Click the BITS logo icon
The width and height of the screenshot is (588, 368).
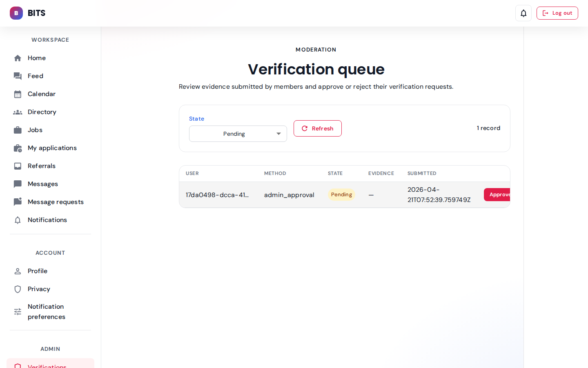16,13
